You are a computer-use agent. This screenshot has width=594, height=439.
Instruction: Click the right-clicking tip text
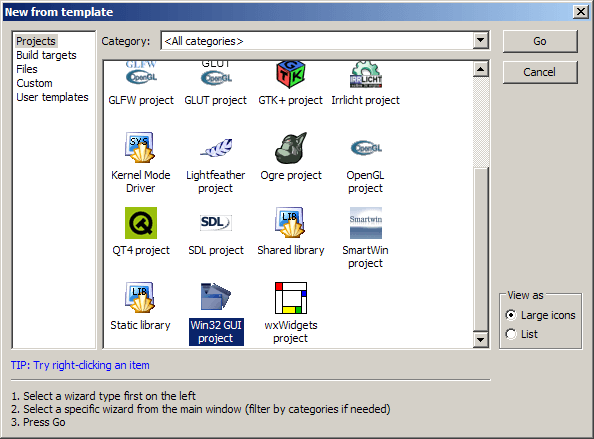click(x=80, y=365)
